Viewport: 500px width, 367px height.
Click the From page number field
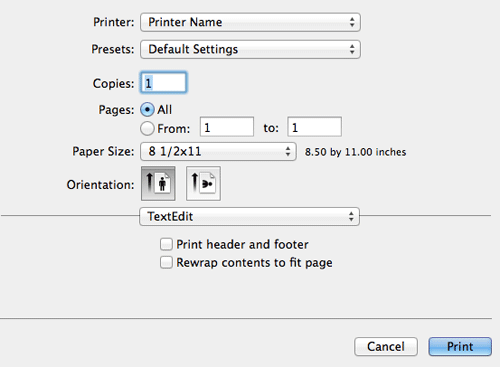[x=227, y=127]
